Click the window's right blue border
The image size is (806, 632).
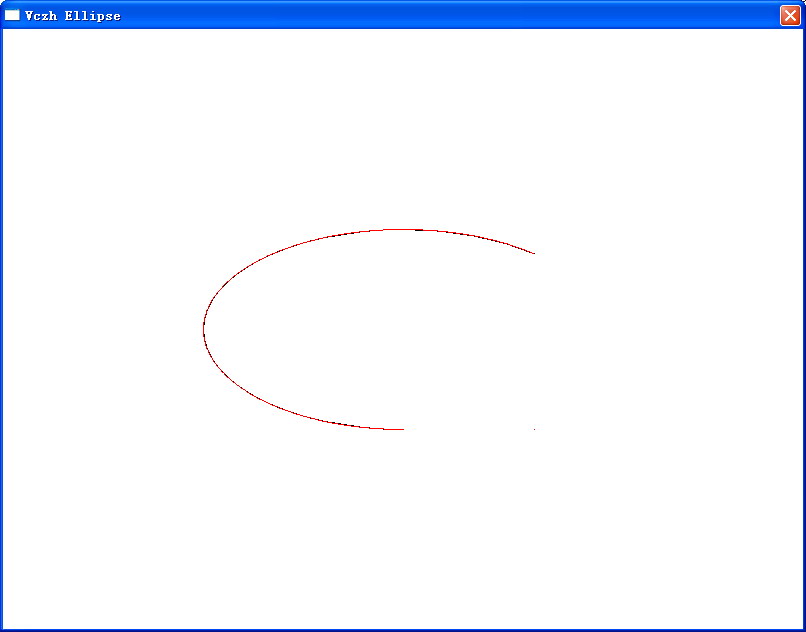803,330
